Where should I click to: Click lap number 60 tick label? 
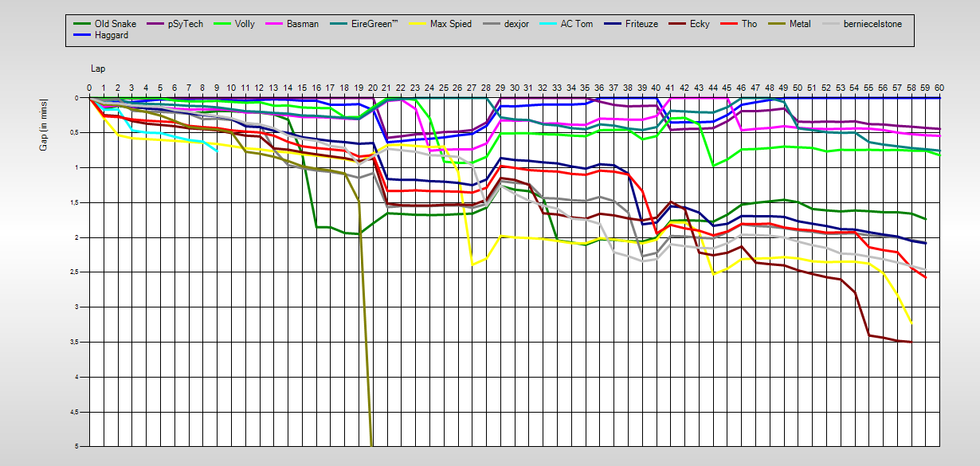point(940,87)
